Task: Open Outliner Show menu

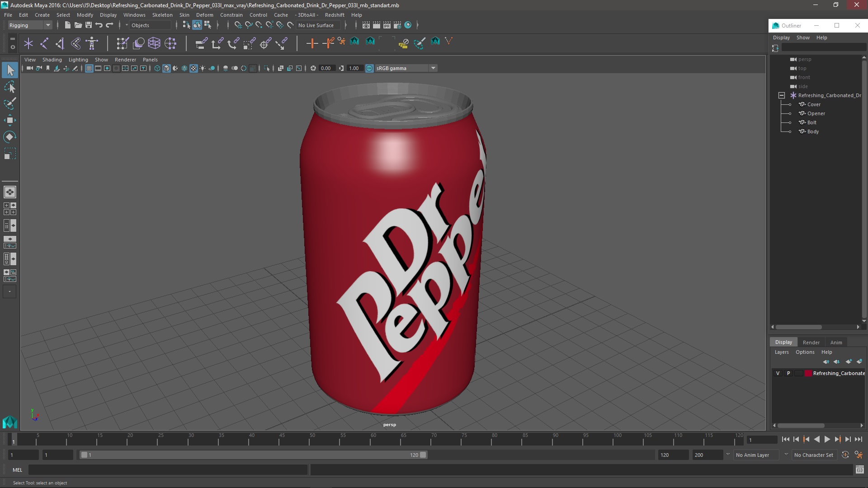Action: [803, 38]
